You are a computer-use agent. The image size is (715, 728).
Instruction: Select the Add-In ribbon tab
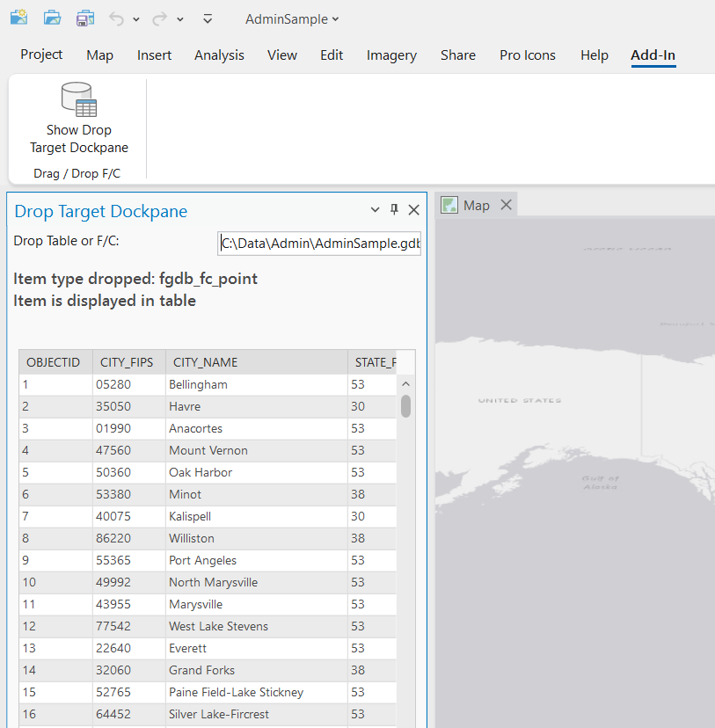click(x=653, y=55)
